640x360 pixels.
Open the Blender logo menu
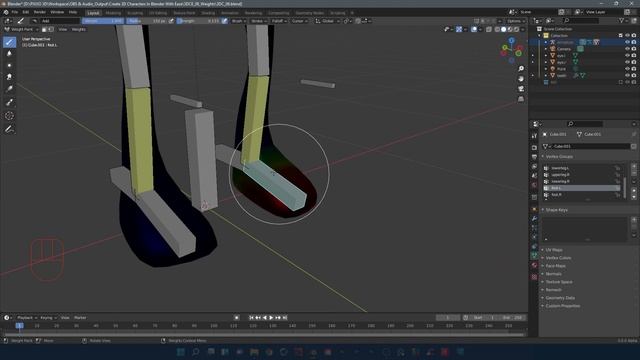[x=6, y=12]
